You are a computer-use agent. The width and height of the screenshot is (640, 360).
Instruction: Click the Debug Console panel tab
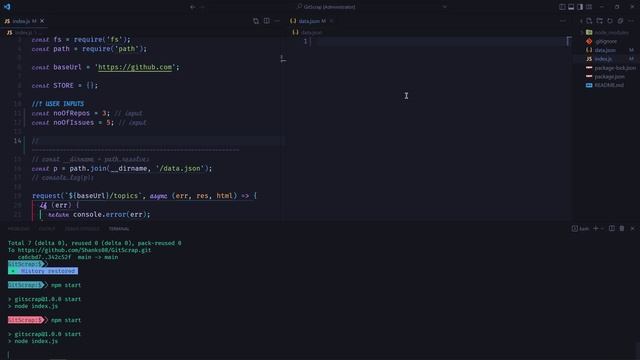point(82,229)
